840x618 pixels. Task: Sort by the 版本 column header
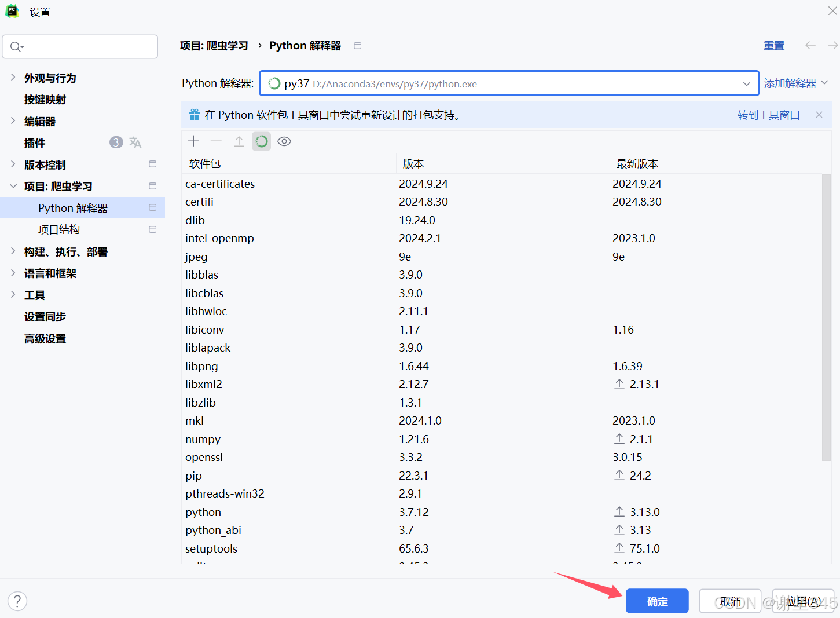point(502,164)
